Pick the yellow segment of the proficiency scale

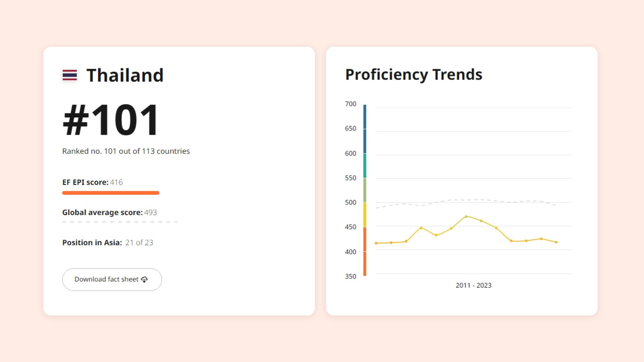pyautogui.click(x=365, y=215)
